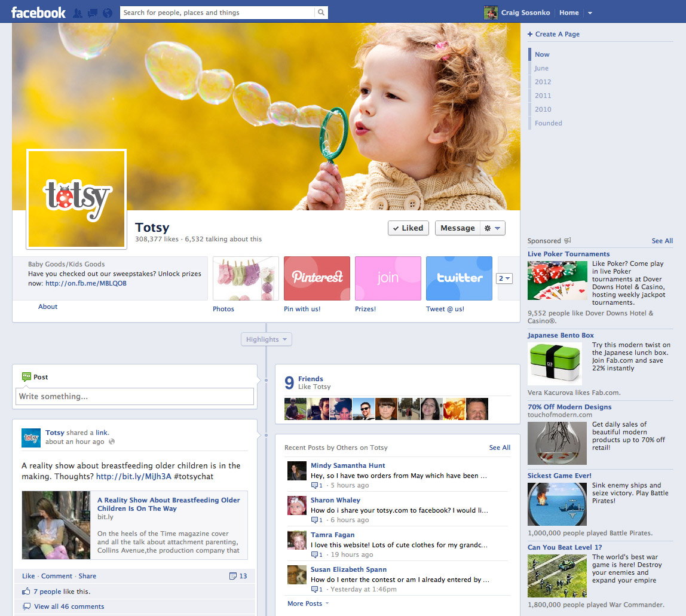The image size is (686, 616).
Task: Open the Japanese Bento Box ad title
Action: [561, 335]
